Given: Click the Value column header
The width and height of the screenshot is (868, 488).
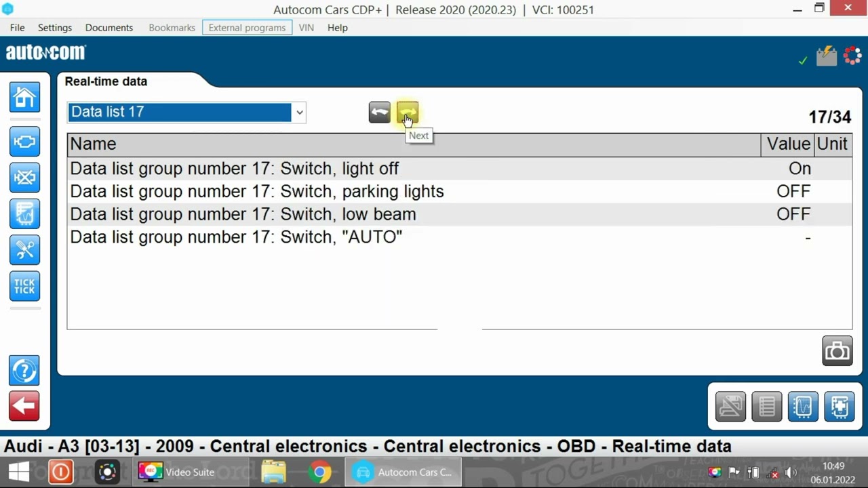Looking at the screenshot, I should click(x=788, y=144).
